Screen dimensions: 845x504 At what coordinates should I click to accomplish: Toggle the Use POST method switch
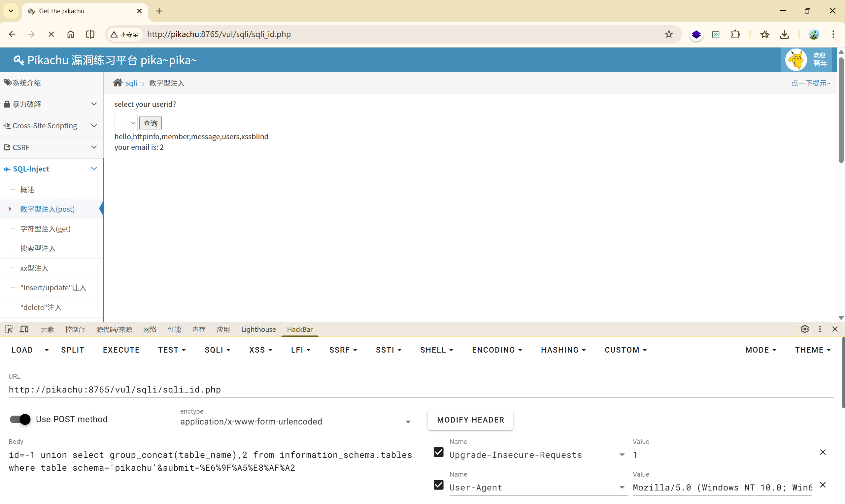[20, 420]
